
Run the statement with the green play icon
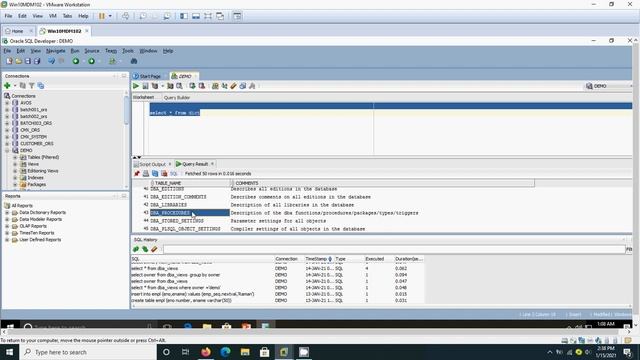click(136, 86)
